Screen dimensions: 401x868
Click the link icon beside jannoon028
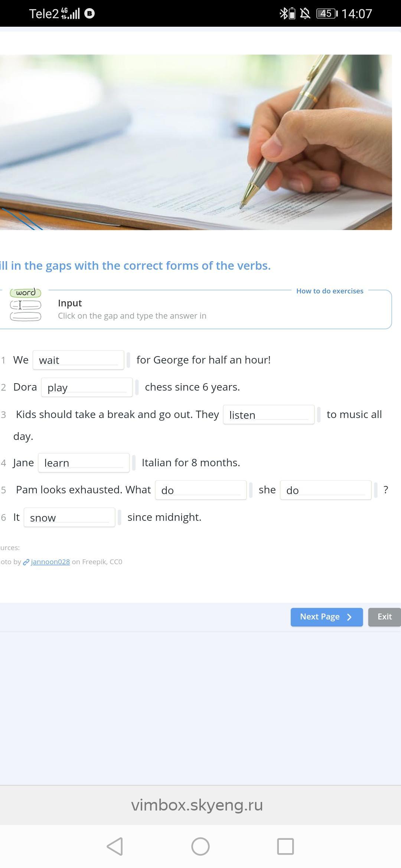point(26,562)
